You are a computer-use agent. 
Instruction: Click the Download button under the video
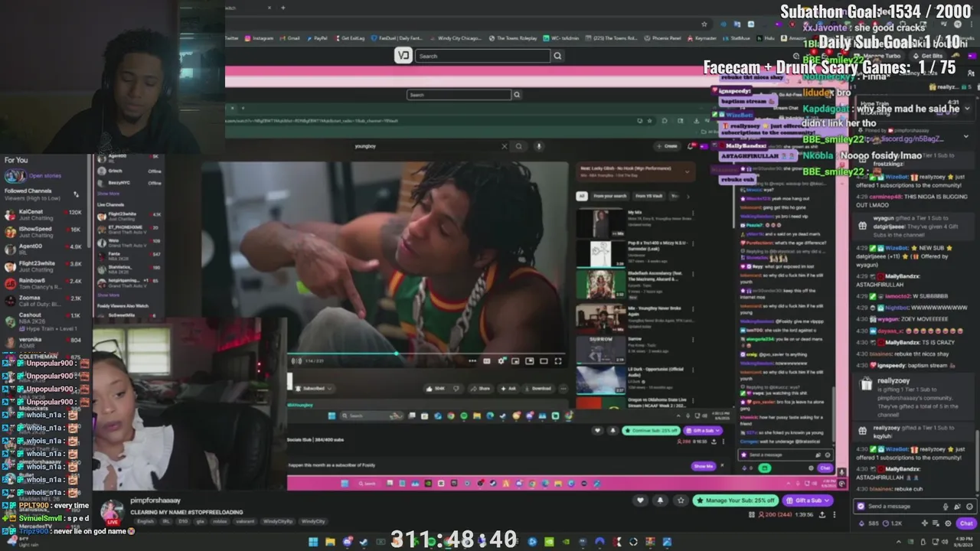(x=538, y=389)
